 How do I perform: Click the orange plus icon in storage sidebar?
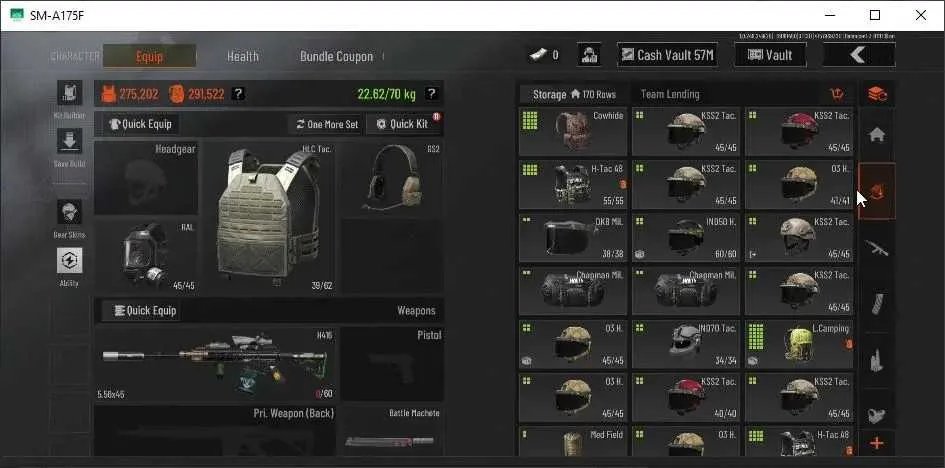(x=877, y=444)
